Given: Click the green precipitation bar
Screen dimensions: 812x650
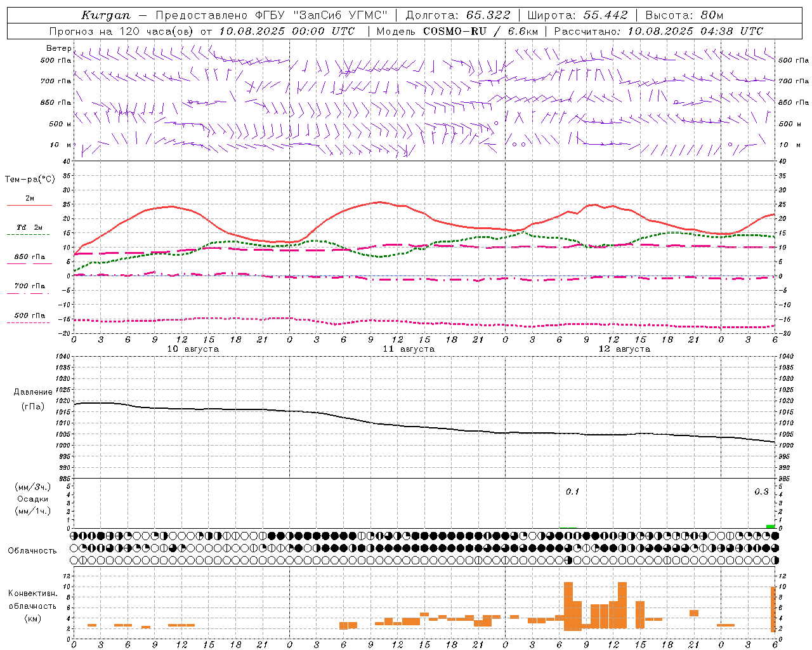Looking at the screenshot, I should pyautogui.click(x=770, y=526).
